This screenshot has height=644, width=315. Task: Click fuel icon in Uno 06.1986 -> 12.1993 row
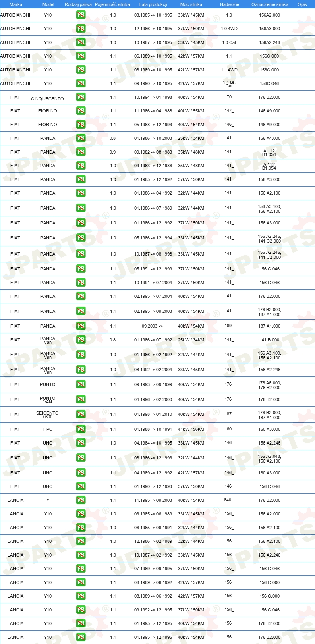pyautogui.click(x=81, y=458)
